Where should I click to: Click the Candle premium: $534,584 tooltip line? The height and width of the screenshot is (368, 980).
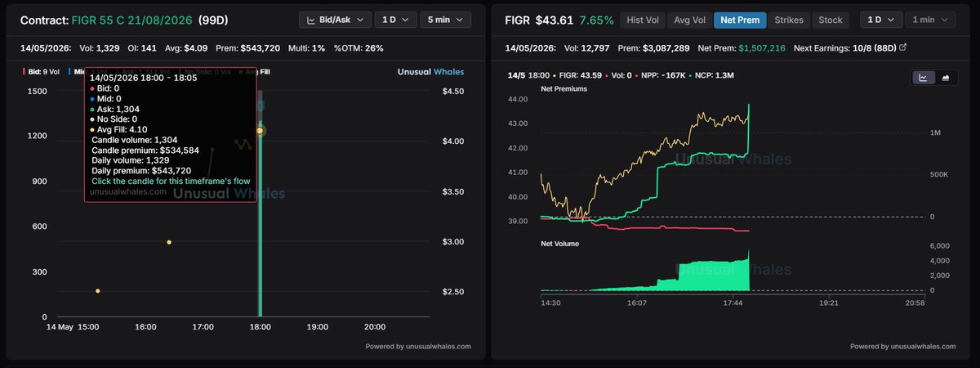pos(145,150)
